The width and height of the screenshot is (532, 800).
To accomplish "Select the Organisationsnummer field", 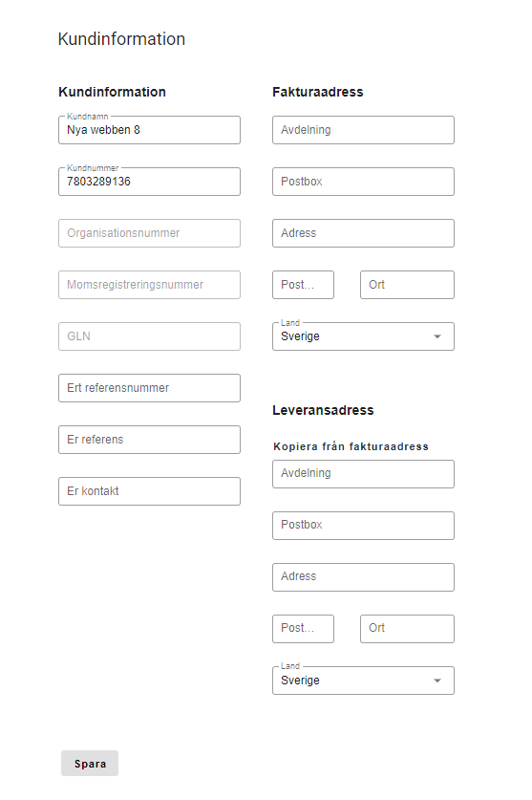I will click(149, 233).
